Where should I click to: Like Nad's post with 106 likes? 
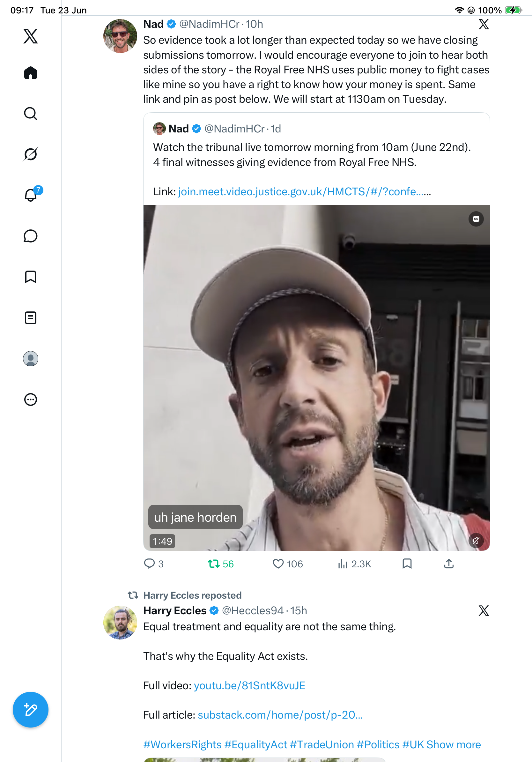(288, 564)
